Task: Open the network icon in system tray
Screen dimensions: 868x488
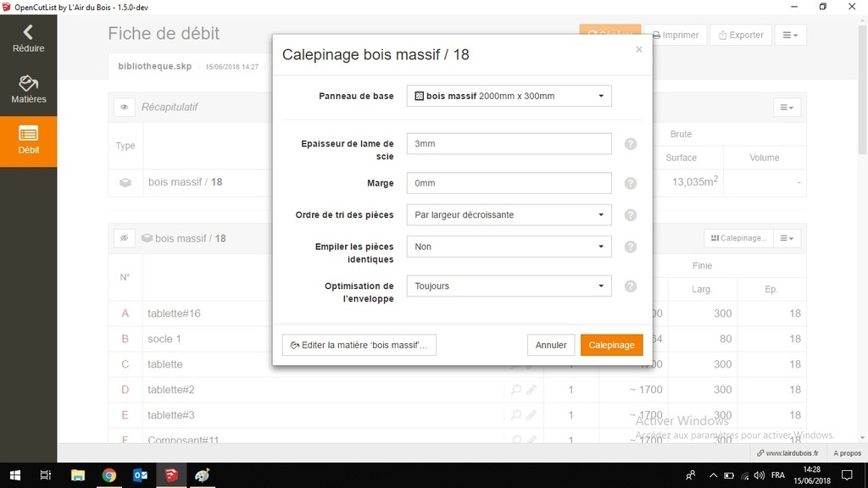Action: coord(744,475)
